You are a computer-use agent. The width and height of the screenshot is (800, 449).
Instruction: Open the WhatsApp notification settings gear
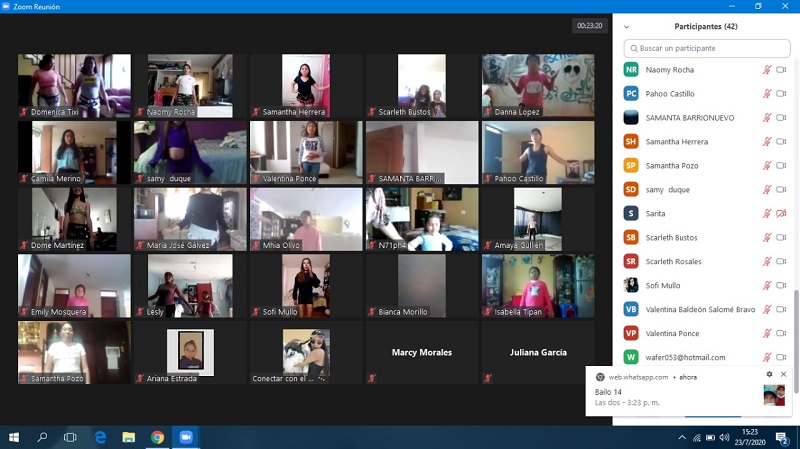click(x=769, y=374)
